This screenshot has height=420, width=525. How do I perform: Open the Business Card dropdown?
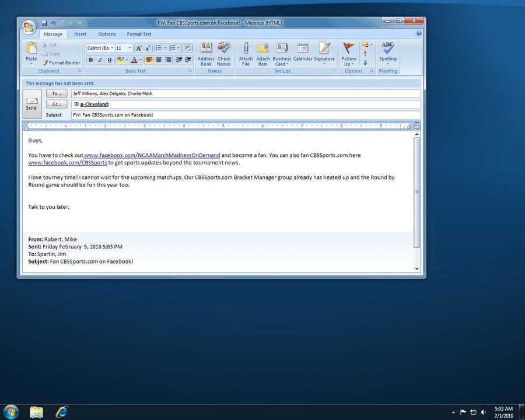click(x=282, y=54)
